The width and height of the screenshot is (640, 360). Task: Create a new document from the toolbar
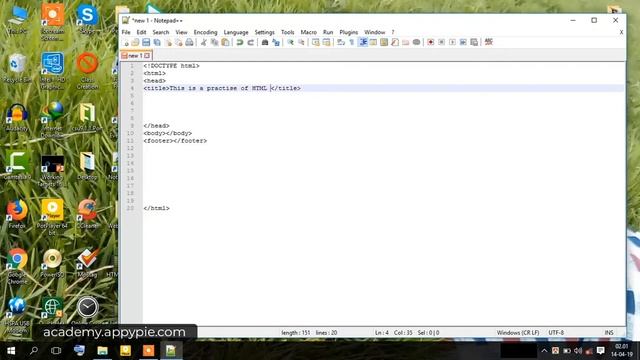(125, 42)
